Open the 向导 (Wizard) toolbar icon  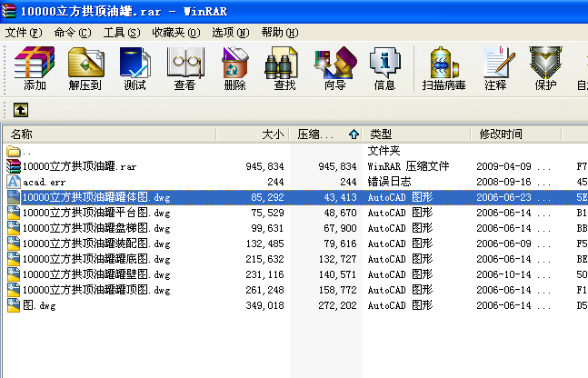tap(334, 63)
